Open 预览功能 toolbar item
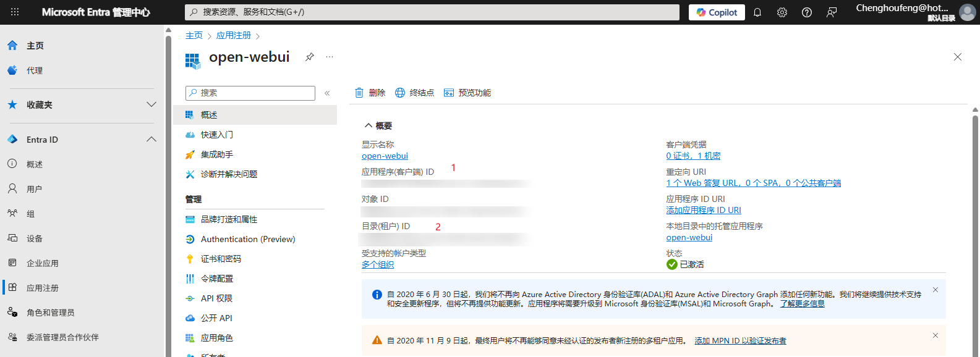Screen dimensions: 980x357 pos(467,93)
